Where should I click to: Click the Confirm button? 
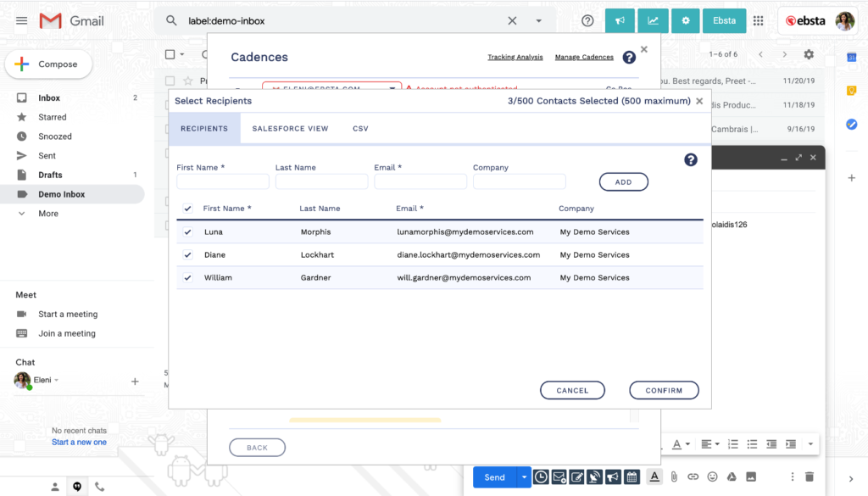click(x=664, y=390)
